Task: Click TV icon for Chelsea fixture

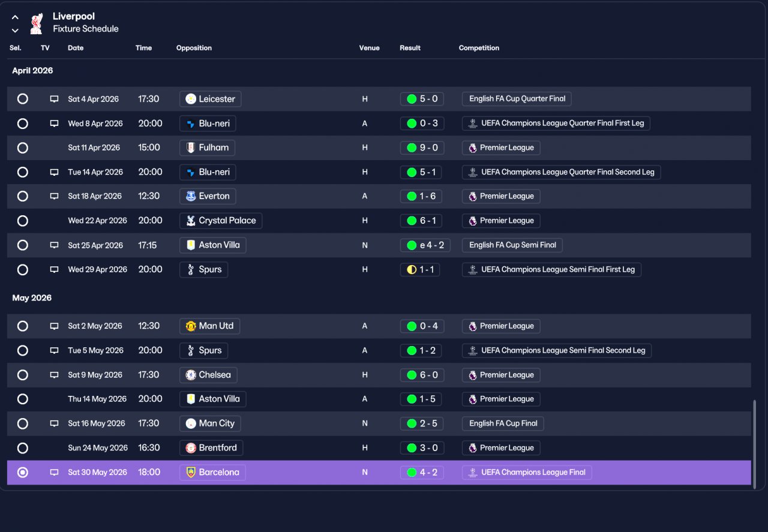Action: [x=54, y=375]
